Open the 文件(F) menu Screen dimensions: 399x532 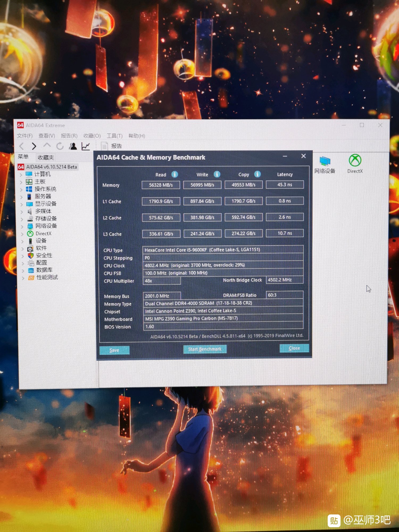tap(25, 136)
